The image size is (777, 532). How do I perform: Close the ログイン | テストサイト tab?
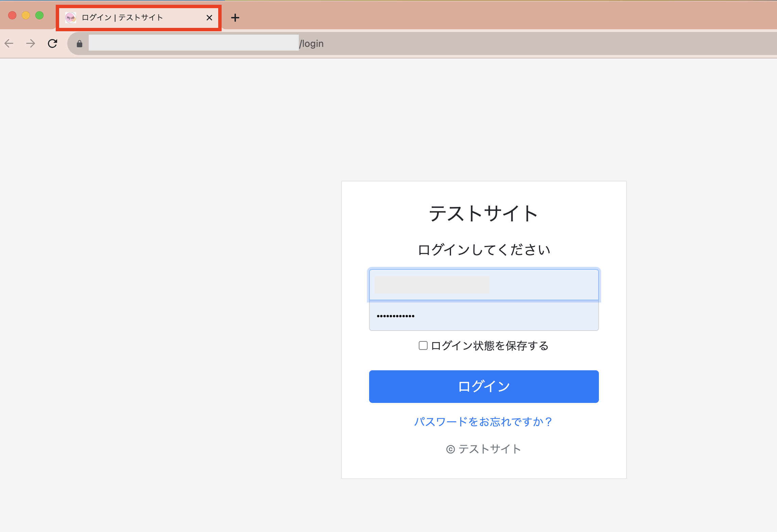pos(209,18)
